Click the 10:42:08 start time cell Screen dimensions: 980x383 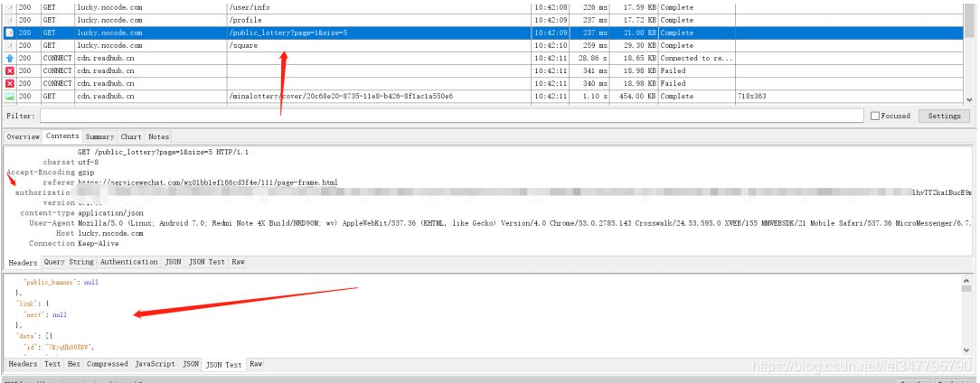pos(551,7)
